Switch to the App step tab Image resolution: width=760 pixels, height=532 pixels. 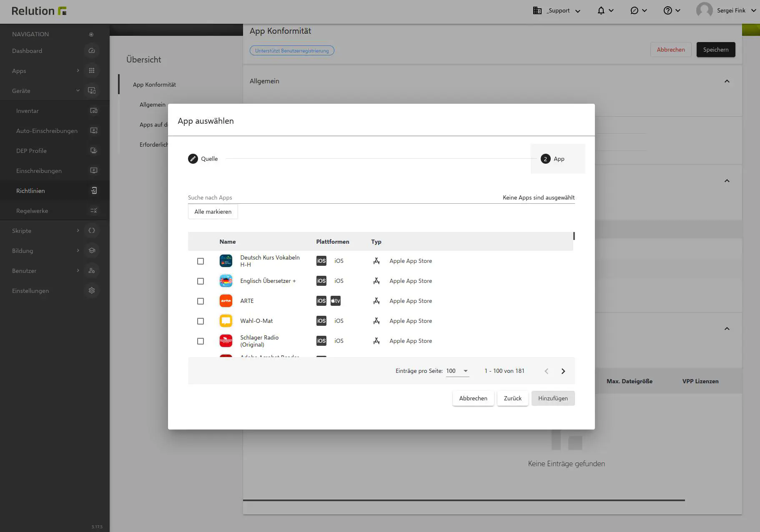(558, 159)
